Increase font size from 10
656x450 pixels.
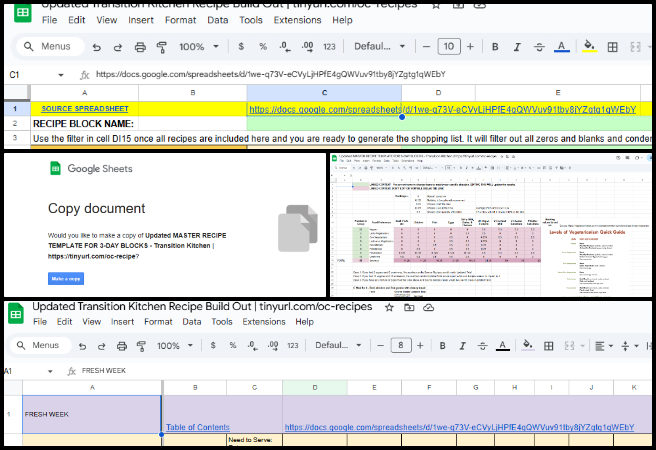click(470, 46)
